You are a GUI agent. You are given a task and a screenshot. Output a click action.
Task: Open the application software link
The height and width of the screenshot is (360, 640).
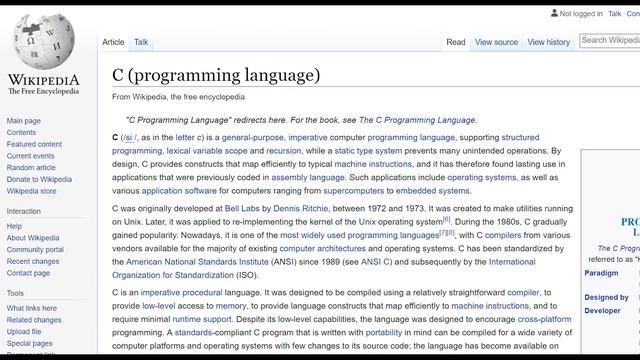tap(179, 191)
